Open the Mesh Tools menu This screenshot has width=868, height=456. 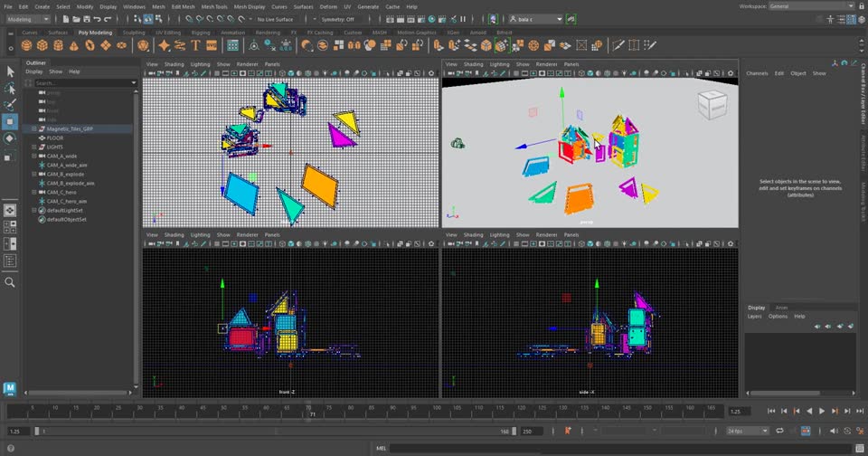214,6
